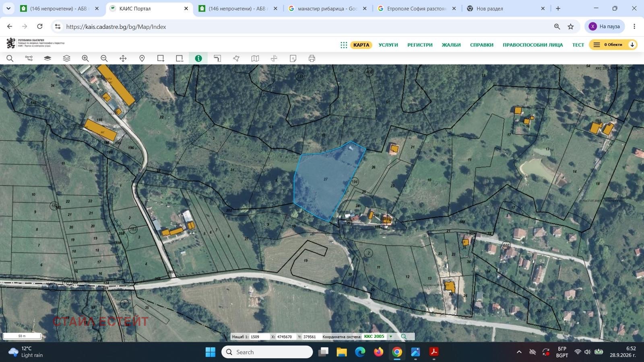The height and width of the screenshot is (362, 644).
Task: Open the ТЕСТ menu item
Action: [578, 45]
